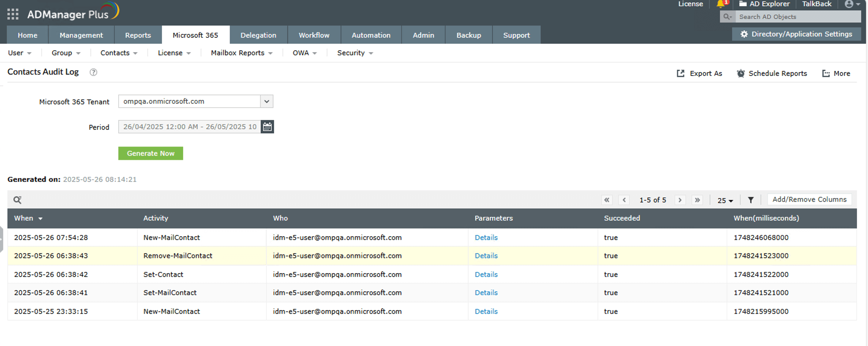
Task: Go to the next page arrow
Action: point(680,200)
